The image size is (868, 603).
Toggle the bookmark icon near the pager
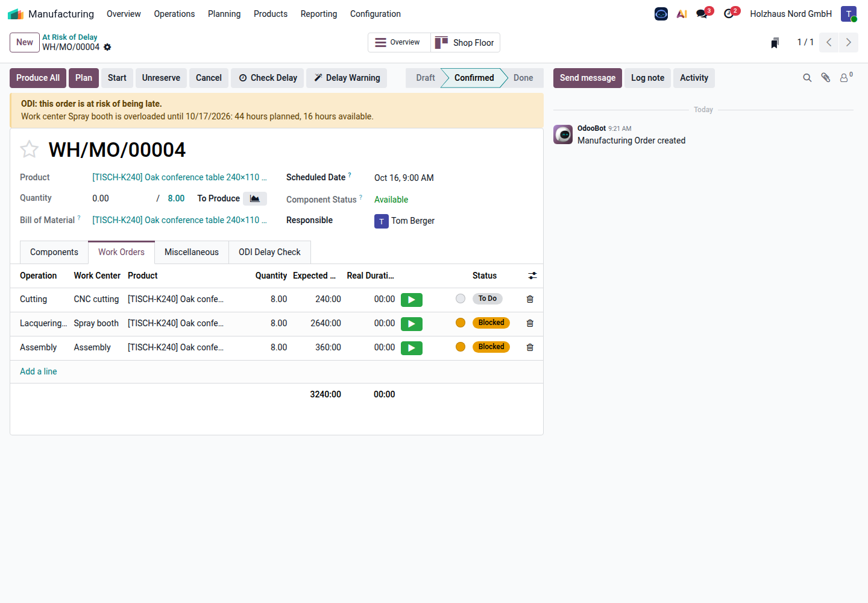pos(775,43)
